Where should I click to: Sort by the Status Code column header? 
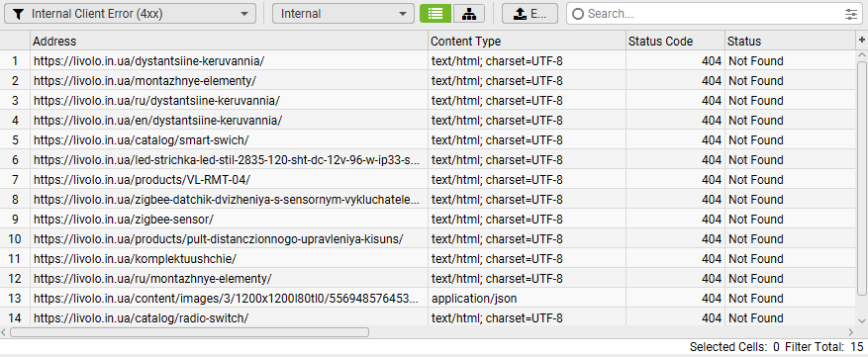coord(675,41)
